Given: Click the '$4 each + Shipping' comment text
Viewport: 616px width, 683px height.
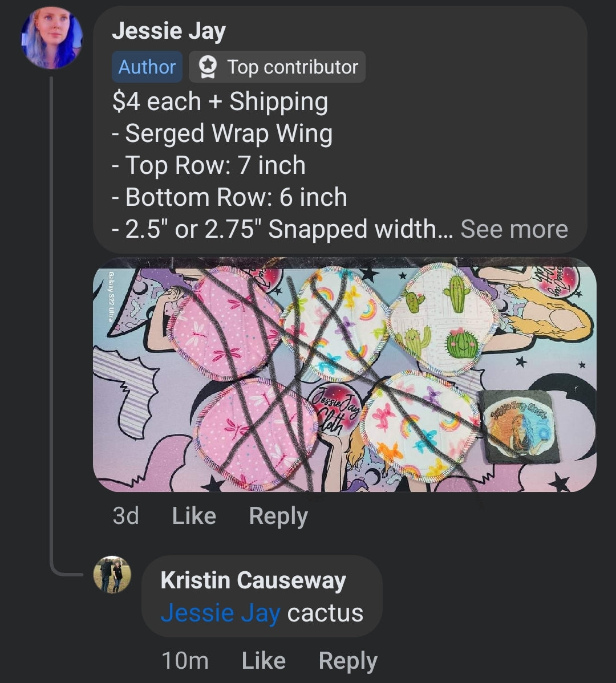Looking at the screenshot, I should [220, 102].
